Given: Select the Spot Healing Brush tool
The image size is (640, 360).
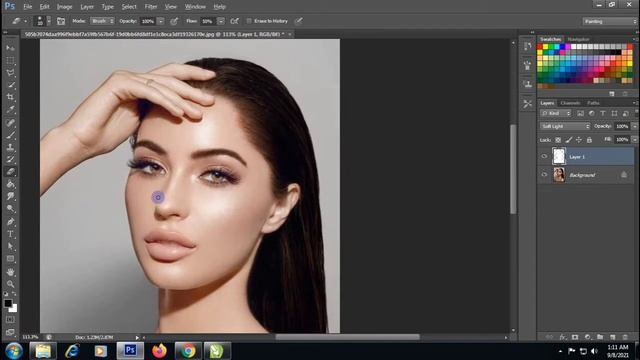Looking at the screenshot, I should (10, 122).
